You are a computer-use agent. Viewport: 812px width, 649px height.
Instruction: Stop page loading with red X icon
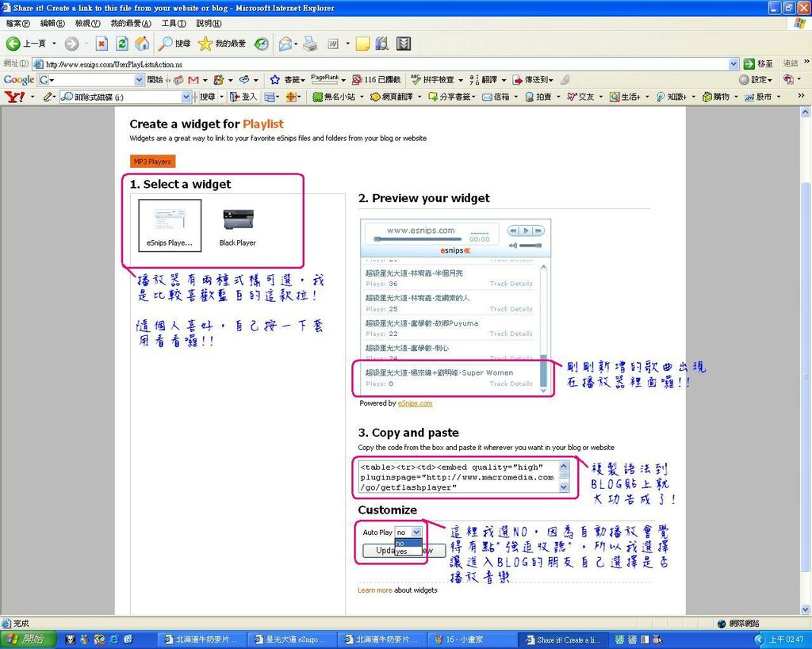point(101,44)
